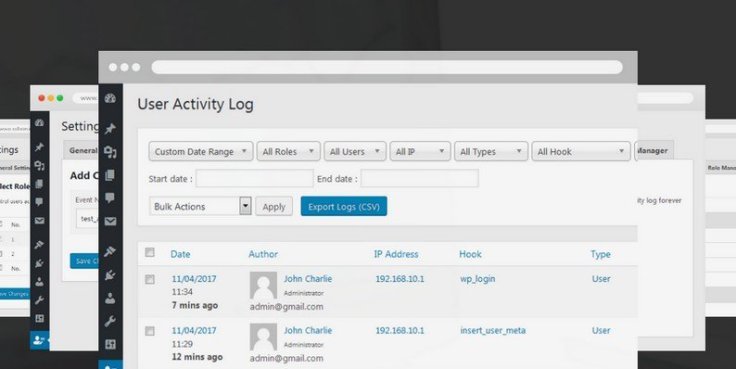
Task: Click the Apply button
Action: 274,207
